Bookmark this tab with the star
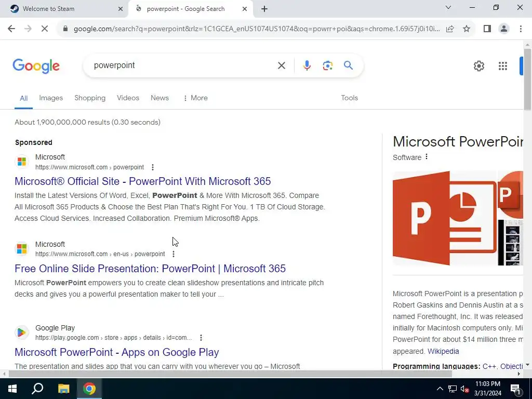This screenshot has width=532, height=399. [x=467, y=29]
